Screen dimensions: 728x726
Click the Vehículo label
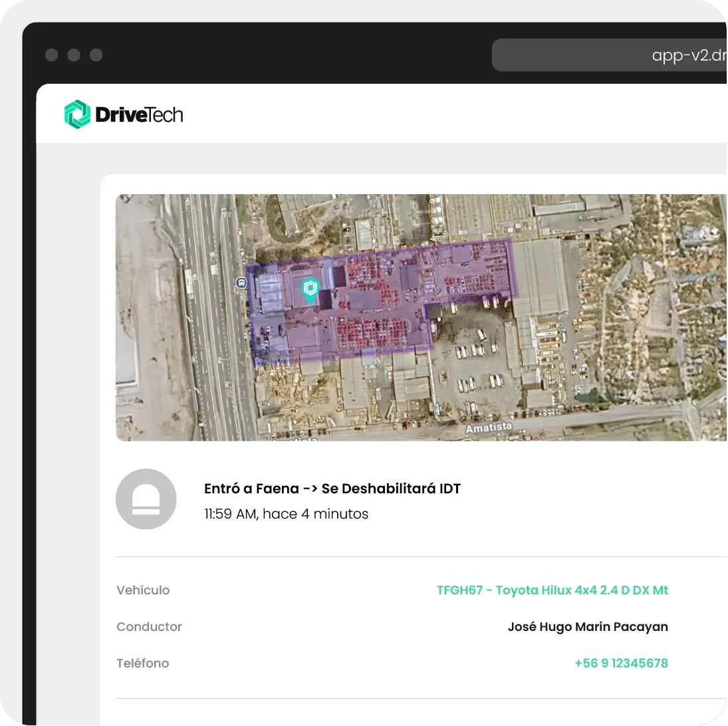click(143, 590)
